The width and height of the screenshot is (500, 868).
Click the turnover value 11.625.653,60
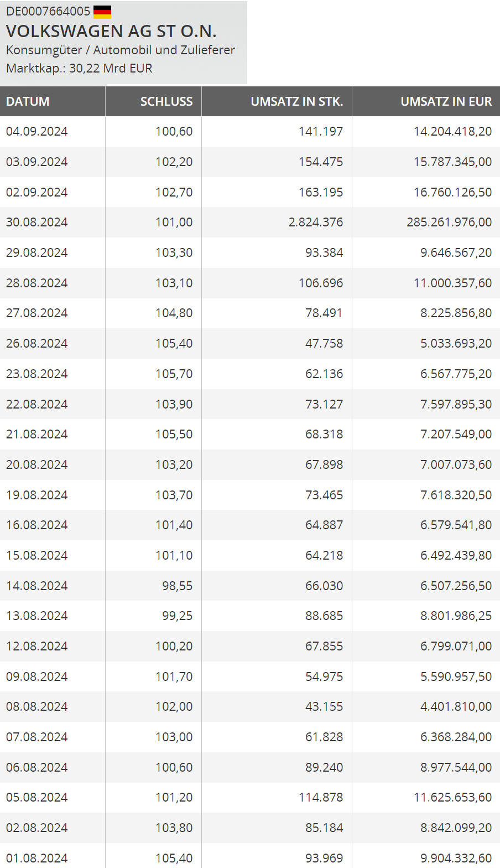point(452,797)
